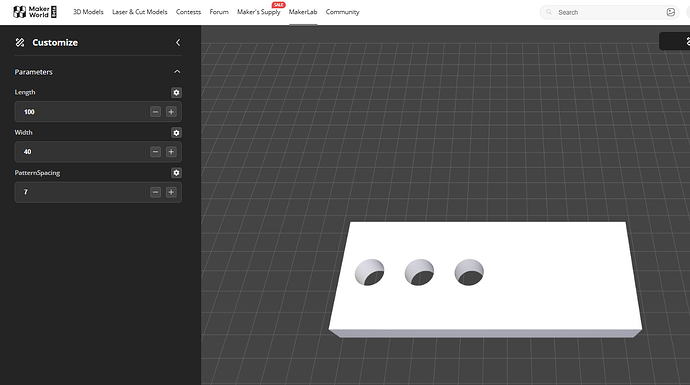Increase Length with the plus button
The image size is (690, 385).
click(171, 112)
